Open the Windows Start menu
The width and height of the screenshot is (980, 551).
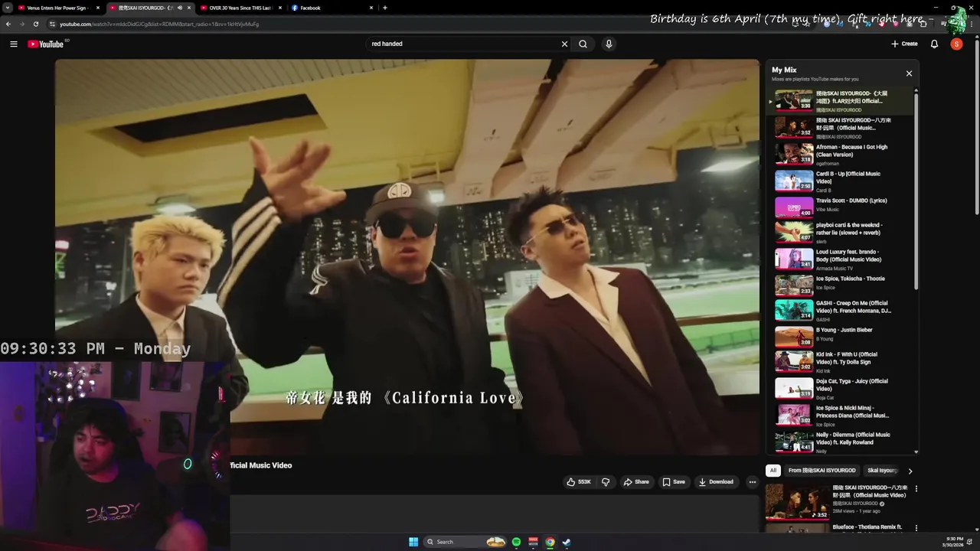(413, 542)
